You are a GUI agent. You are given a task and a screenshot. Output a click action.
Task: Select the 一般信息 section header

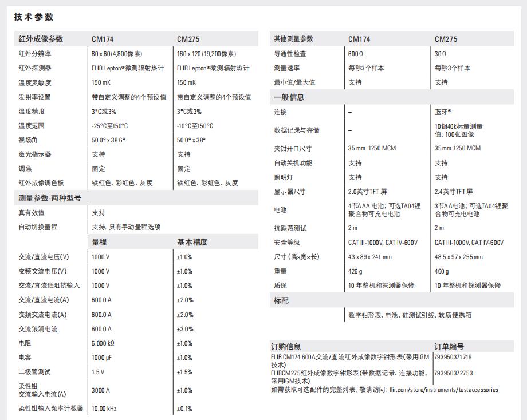pyautogui.click(x=289, y=97)
